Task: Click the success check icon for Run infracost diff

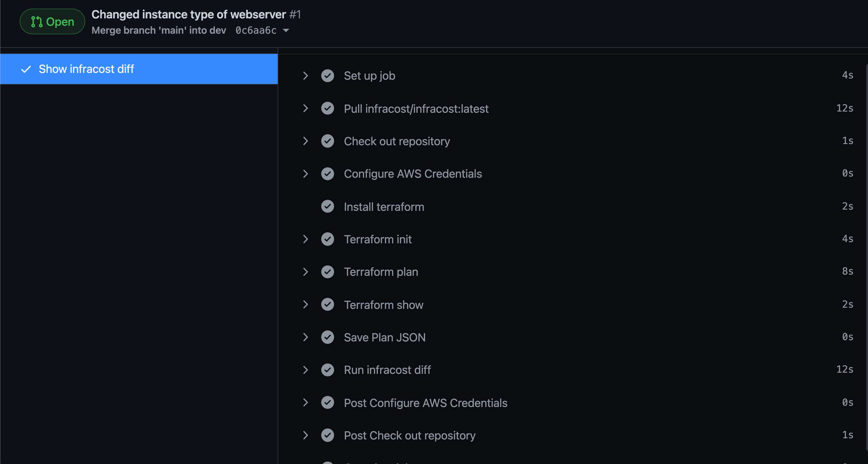Action: tap(327, 370)
